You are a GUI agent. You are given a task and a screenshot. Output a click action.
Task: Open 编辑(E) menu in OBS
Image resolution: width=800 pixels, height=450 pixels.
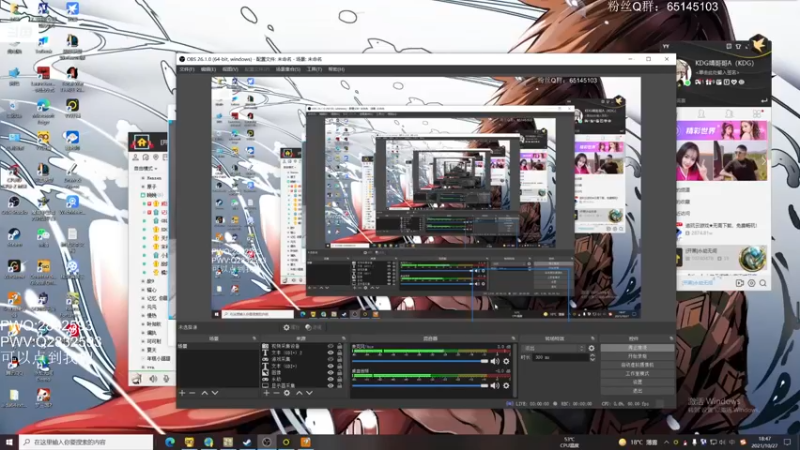pyautogui.click(x=208, y=69)
